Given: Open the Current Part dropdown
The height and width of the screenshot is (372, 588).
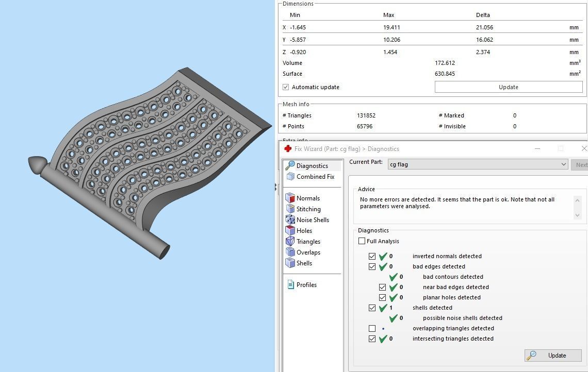Looking at the screenshot, I should [x=478, y=164].
